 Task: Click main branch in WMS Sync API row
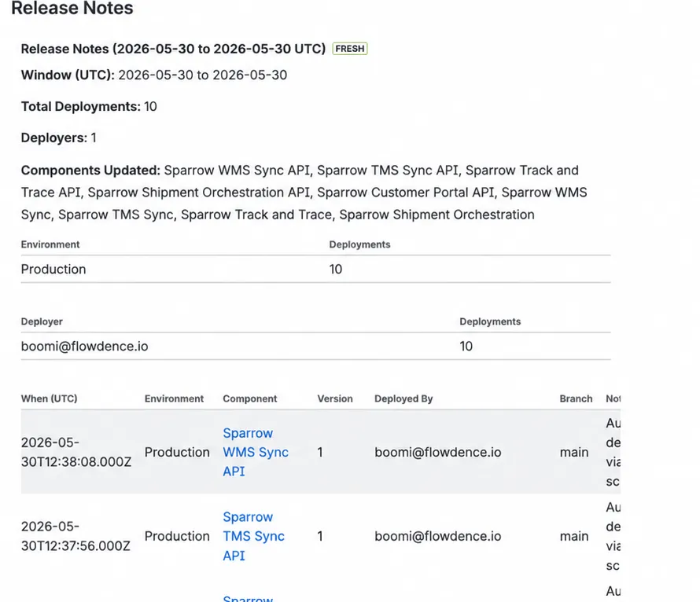pyautogui.click(x=574, y=452)
